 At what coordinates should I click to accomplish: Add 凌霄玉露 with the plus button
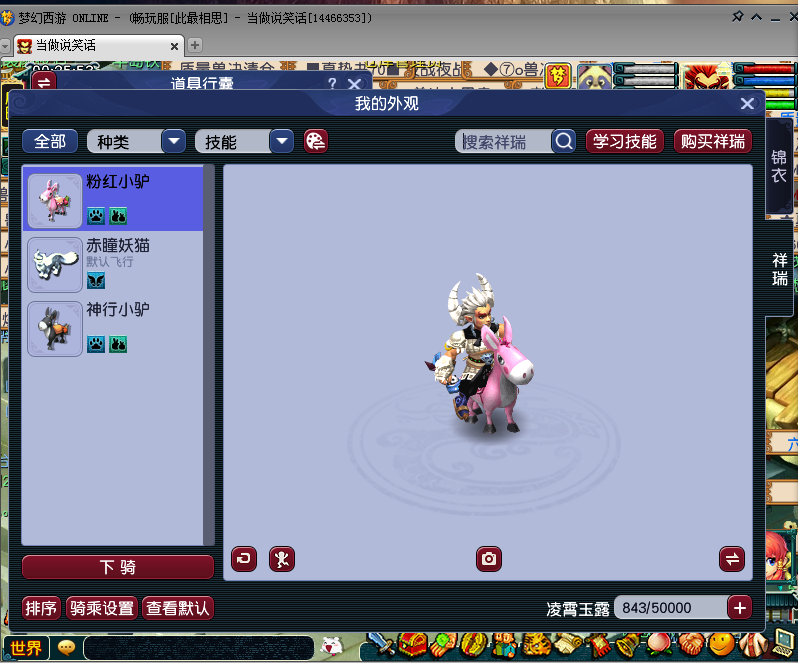pyautogui.click(x=739, y=608)
